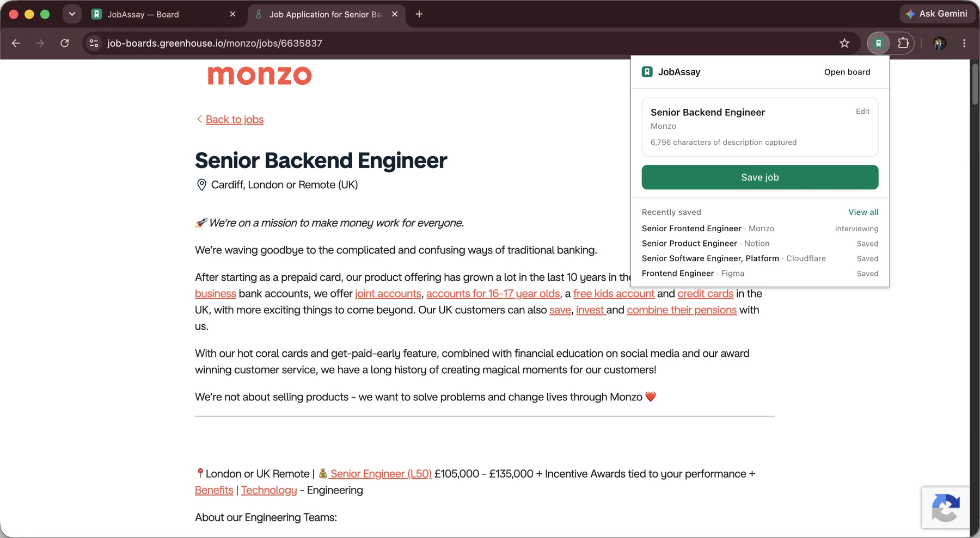Open the joint accounts link
This screenshot has height=538, width=980.
pos(388,294)
